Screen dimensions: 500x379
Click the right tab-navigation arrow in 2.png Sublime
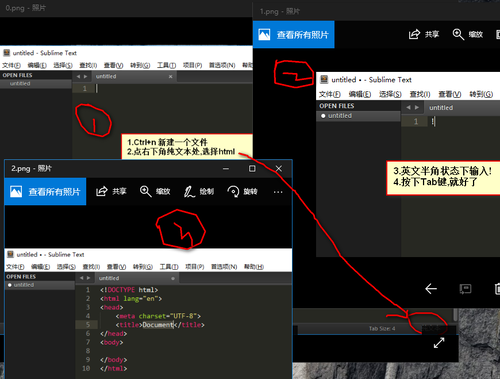pos(88,278)
